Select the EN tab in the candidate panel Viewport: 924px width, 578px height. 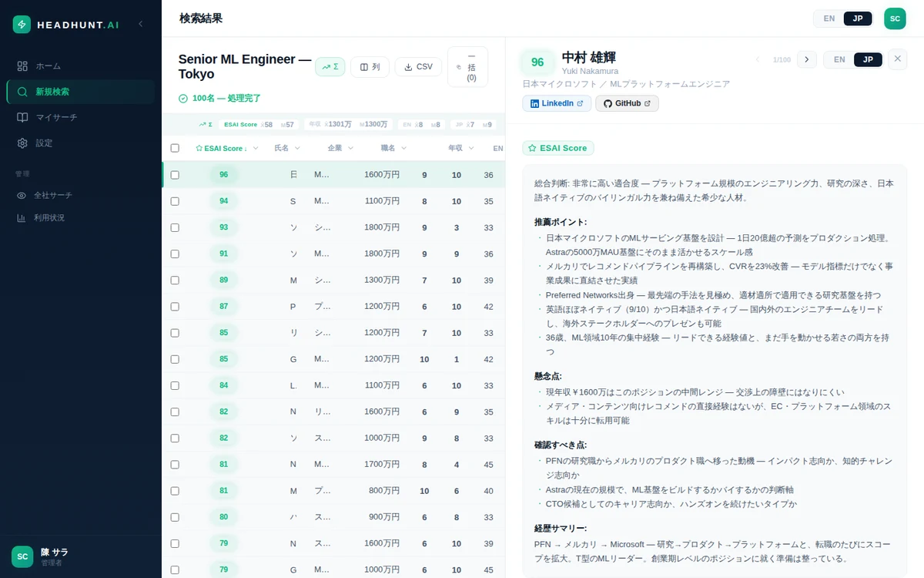839,59
